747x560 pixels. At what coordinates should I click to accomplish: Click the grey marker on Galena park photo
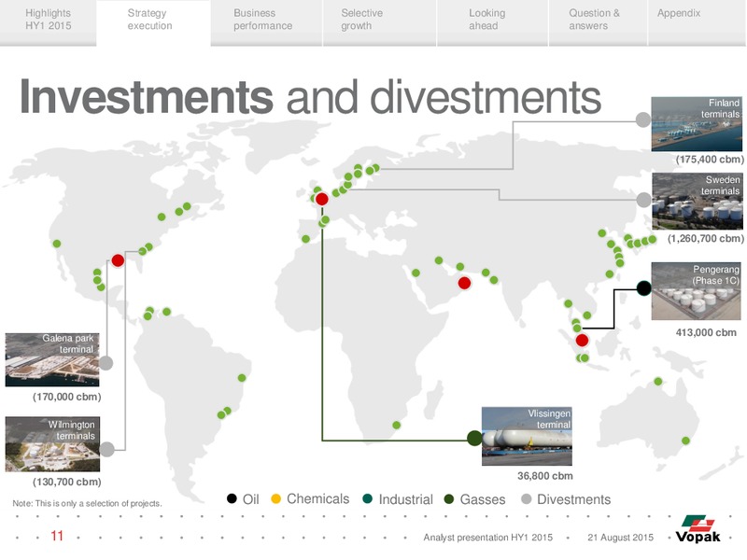(x=106, y=363)
